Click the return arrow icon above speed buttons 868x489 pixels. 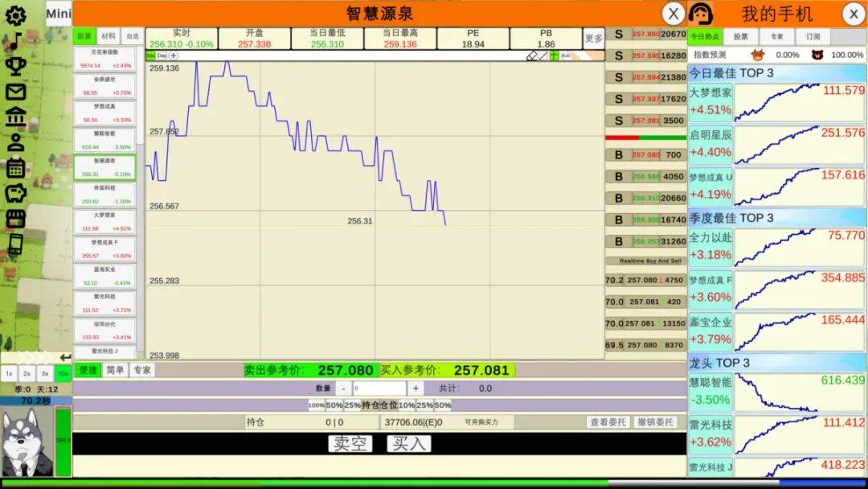65,357
